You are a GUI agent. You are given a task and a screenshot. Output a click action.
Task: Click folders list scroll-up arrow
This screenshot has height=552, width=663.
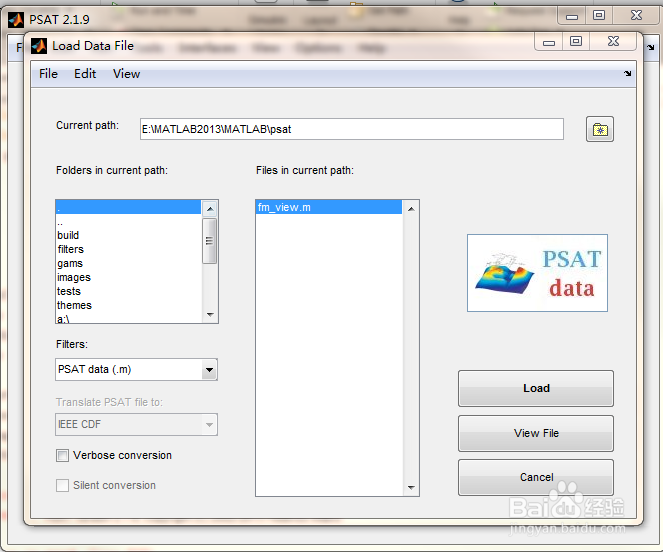[x=210, y=209]
